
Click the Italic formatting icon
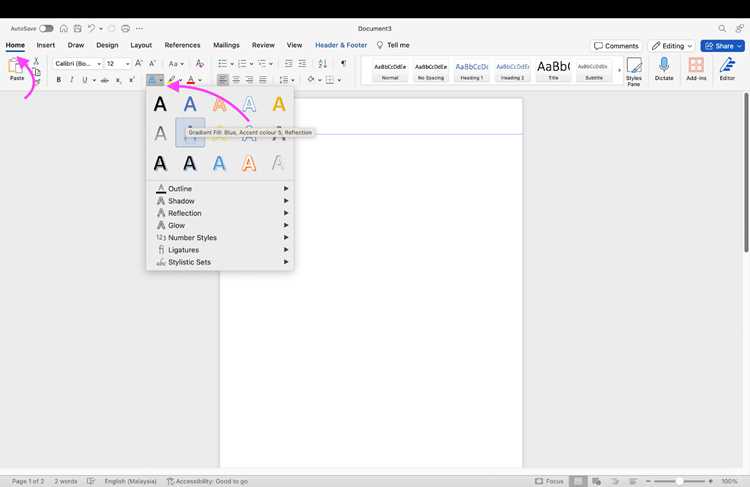[x=72, y=80]
